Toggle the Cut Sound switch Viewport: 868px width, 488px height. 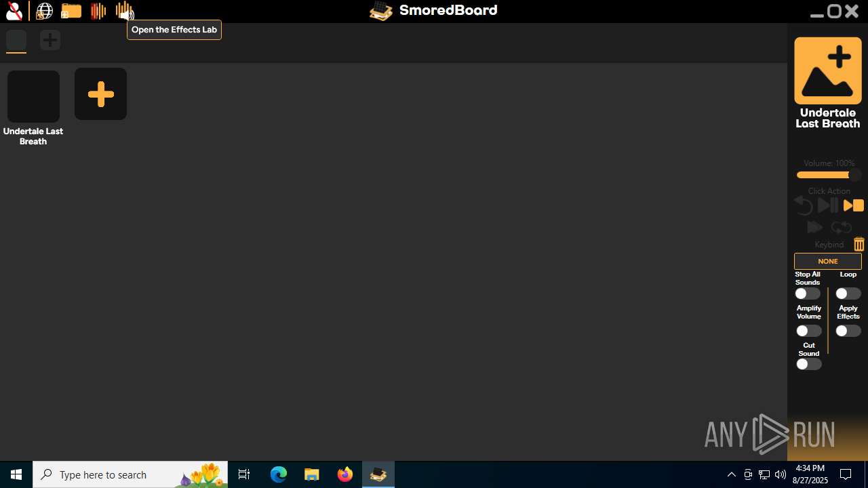[x=808, y=364]
